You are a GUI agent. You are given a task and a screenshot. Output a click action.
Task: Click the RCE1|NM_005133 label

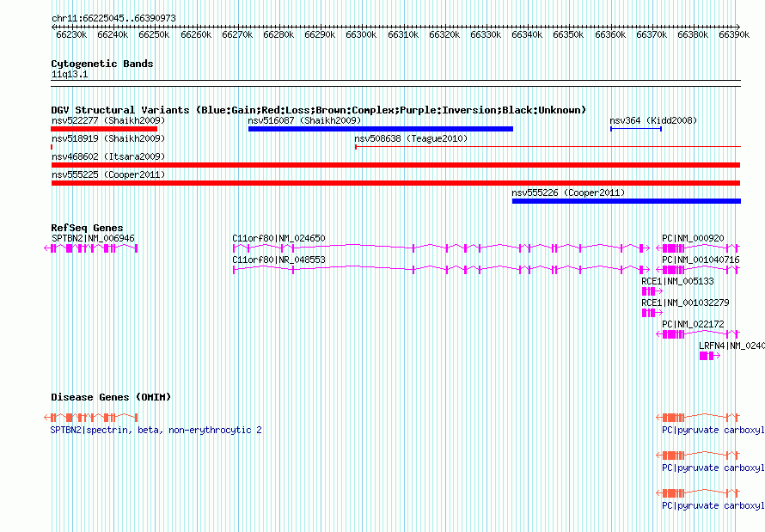tap(677, 281)
